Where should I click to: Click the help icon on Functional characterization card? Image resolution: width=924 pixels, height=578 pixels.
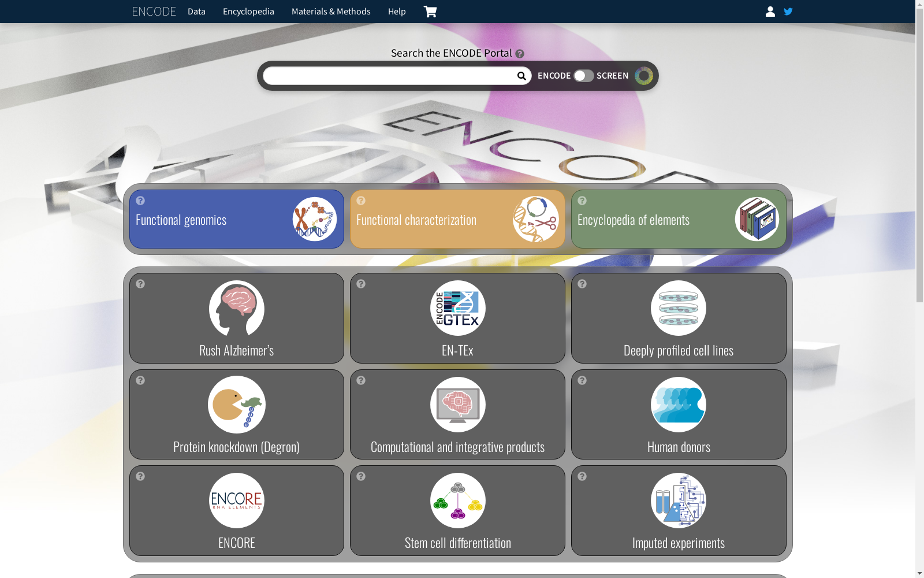coord(361,201)
